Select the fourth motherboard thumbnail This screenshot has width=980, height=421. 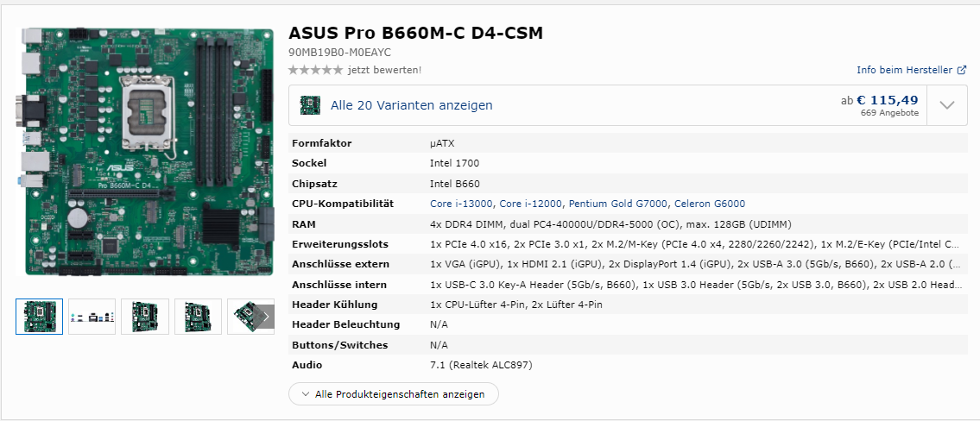pos(198,317)
